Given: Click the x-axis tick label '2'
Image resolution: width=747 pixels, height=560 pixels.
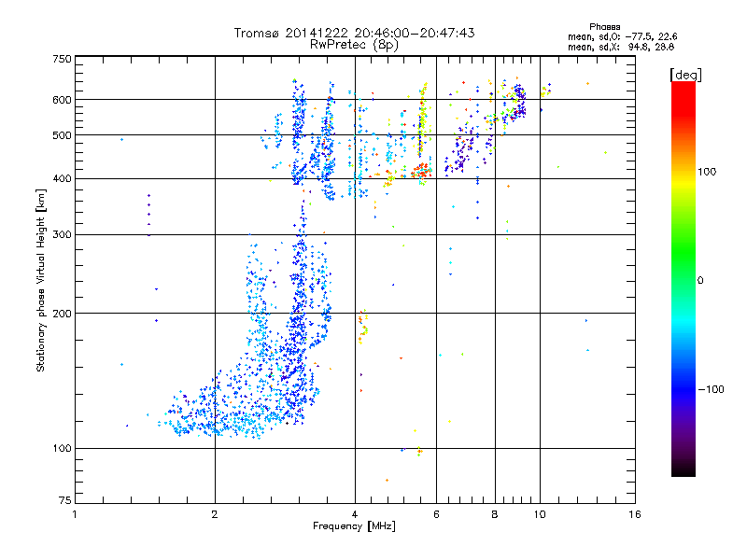Looking at the screenshot, I should 215,514.
